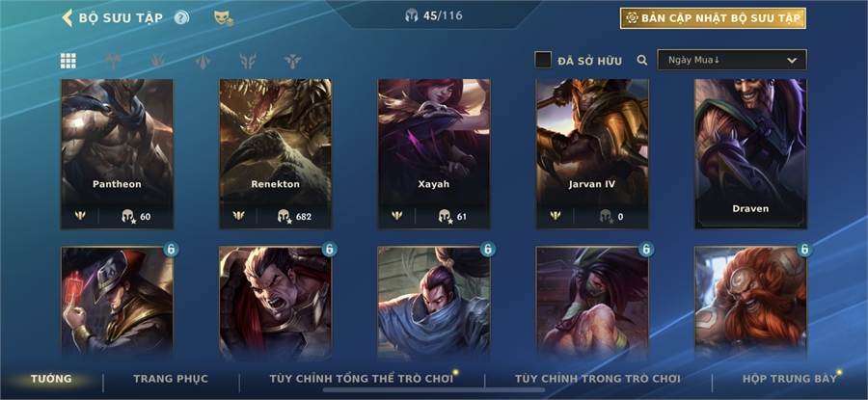Filter champions by the fifth role icon
This screenshot has height=400, width=868.
292,61
